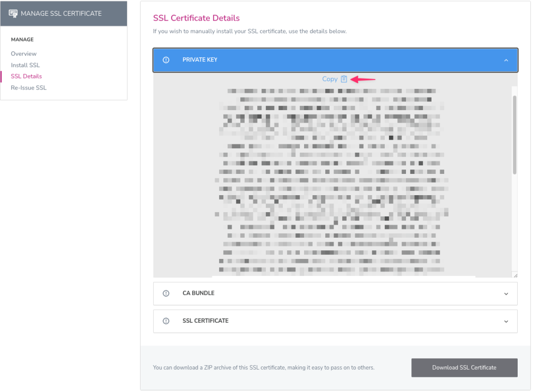Expand the CA BUNDLE section chevron
The image size is (558, 392).
[x=506, y=294]
